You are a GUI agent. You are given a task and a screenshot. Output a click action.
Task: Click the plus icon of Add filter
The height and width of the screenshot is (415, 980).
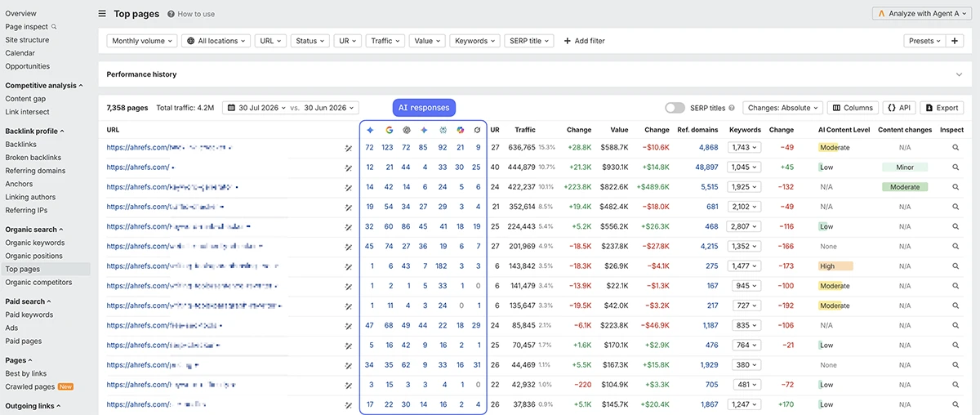[x=568, y=41]
